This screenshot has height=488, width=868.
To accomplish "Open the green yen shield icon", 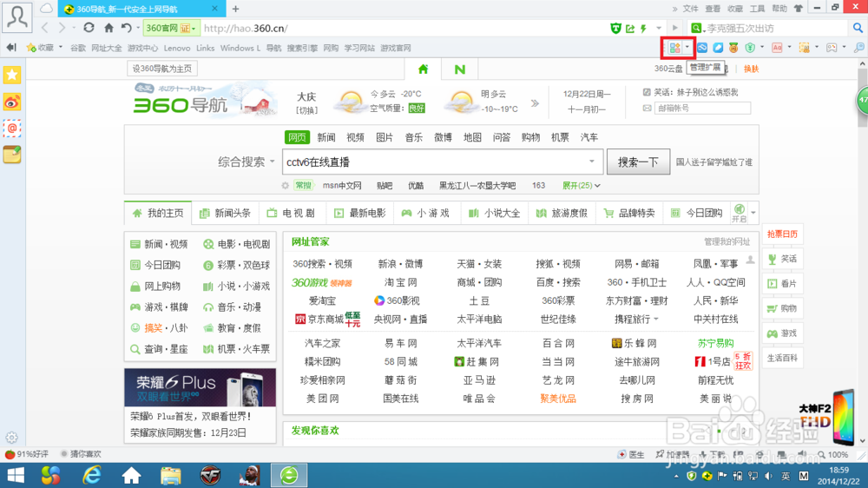I will click(750, 48).
